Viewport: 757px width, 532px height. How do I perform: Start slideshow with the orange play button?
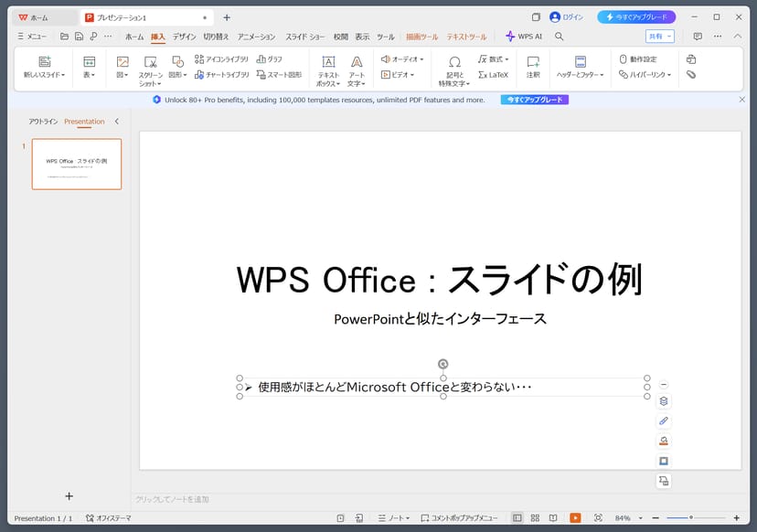coord(575,518)
